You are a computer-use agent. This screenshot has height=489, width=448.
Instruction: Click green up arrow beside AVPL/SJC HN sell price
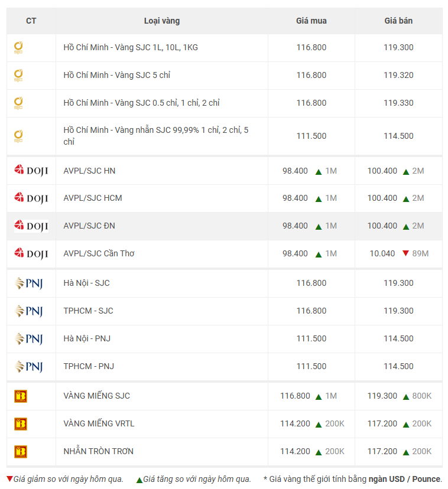pyautogui.click(x=406, y=172)
